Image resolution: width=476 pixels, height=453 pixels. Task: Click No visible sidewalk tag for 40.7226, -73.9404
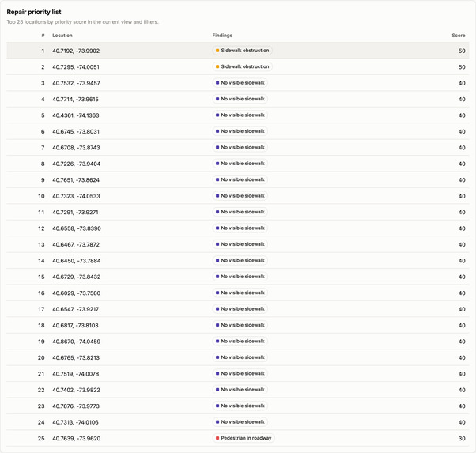click(x=240, y=164)
